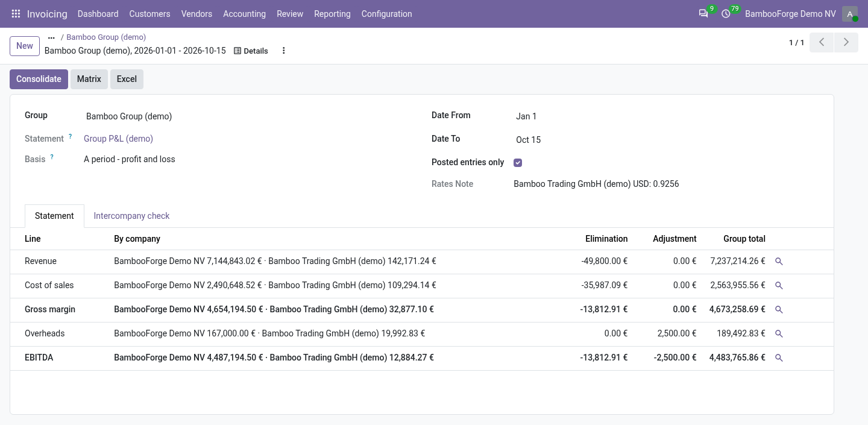
Task: Inspect Cost of sales magnifier icon
Action: point(779,286)
